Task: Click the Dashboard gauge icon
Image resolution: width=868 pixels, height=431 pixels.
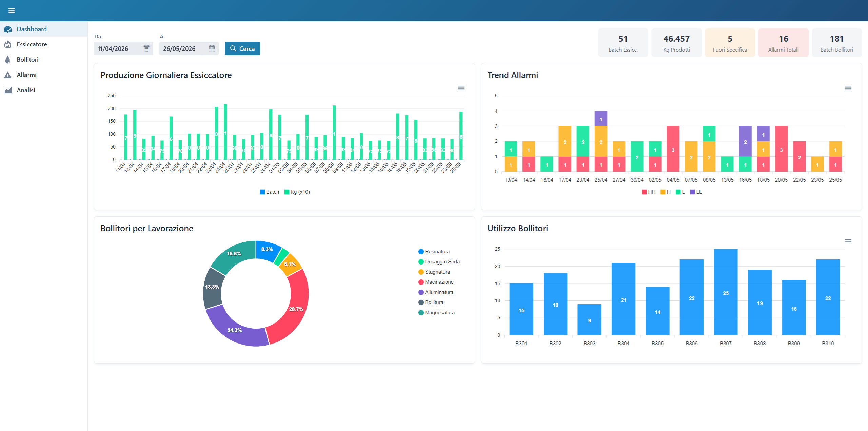Action: click(x=8, y=29)
